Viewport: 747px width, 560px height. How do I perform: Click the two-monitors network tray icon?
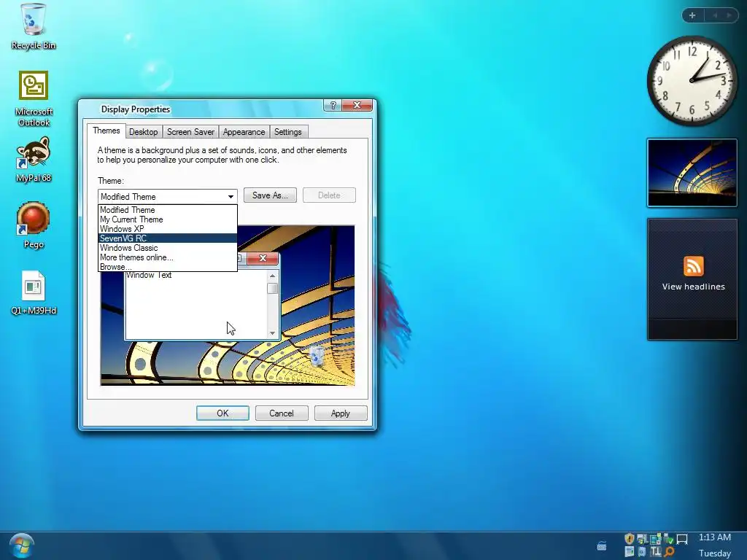pos(656,539)
